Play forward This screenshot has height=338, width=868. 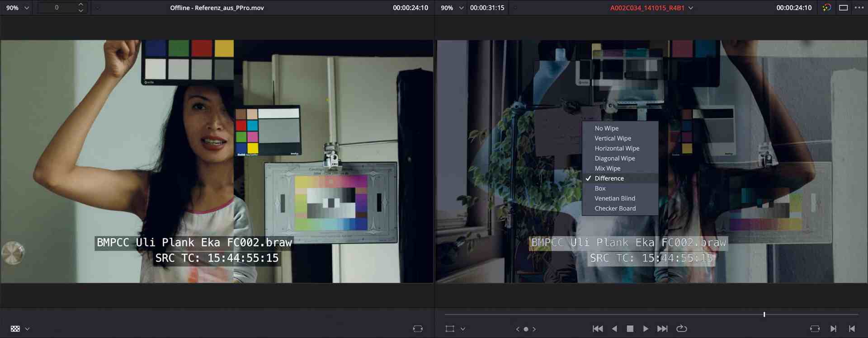[646, 329]
